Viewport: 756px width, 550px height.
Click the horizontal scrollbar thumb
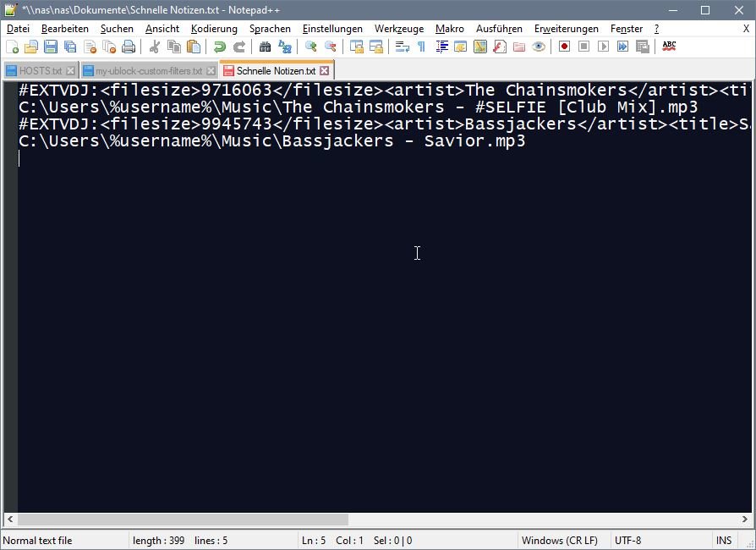[183, 520]
